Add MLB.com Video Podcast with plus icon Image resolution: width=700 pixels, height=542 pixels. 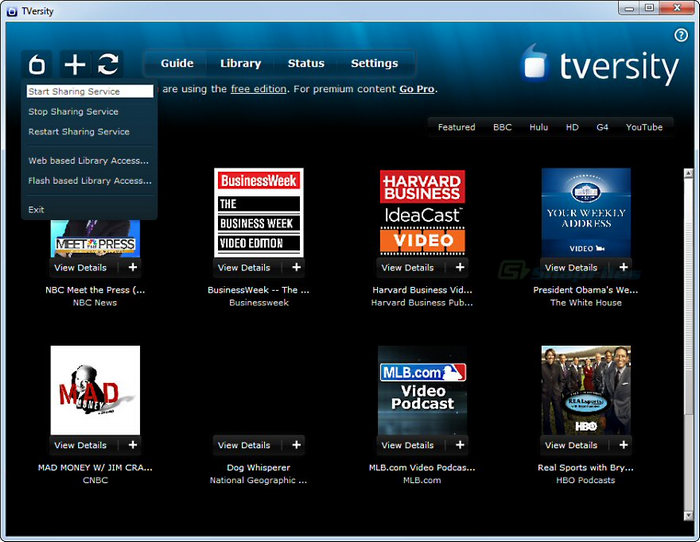[x=460, y=445]
